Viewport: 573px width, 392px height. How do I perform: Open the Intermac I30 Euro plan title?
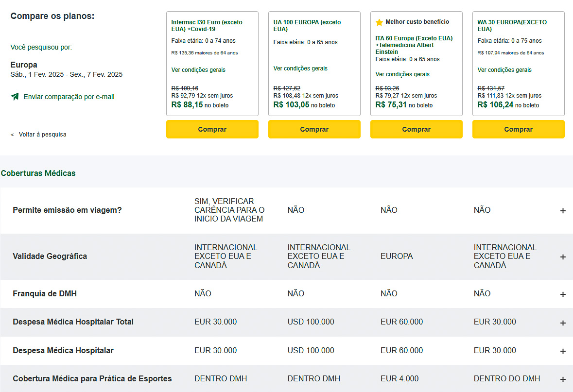(x=207, y=26)
